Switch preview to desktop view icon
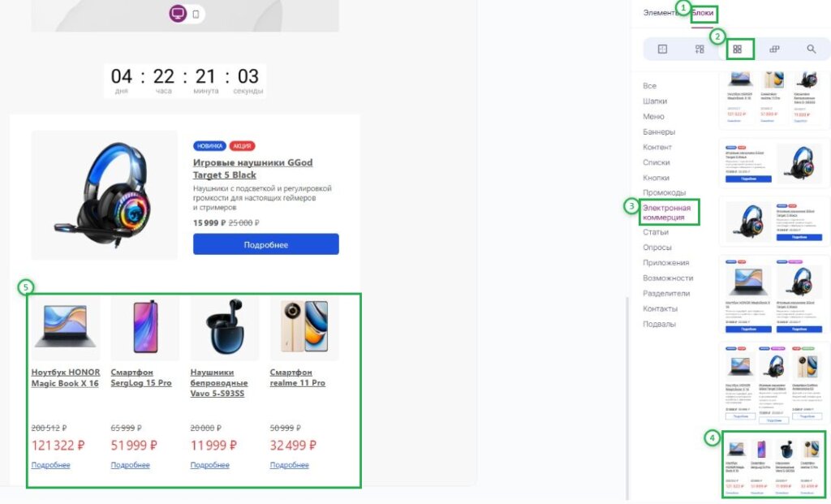This screenshot has width=831, height=504. (178, 14)
